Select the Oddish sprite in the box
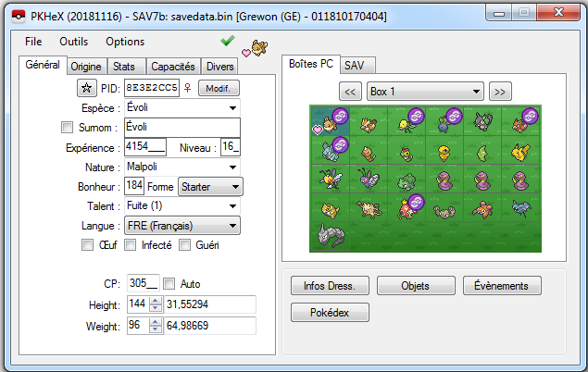588x372 pixels. click(444, 122)
